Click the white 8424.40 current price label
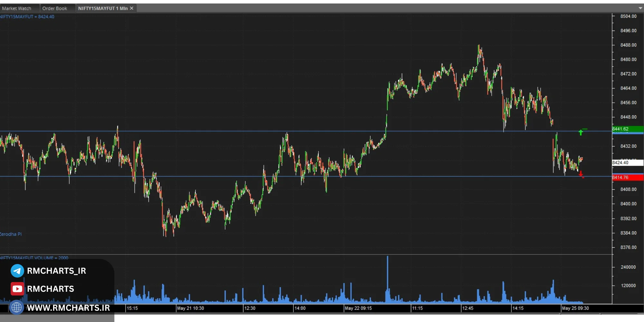The width and height of the screenshot is (644, 322). pos(627,163)
